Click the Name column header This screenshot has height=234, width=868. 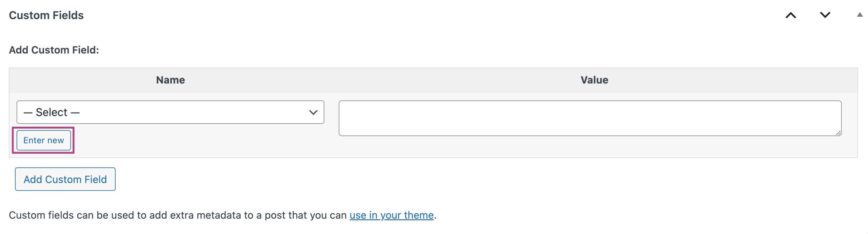[170, 80]
